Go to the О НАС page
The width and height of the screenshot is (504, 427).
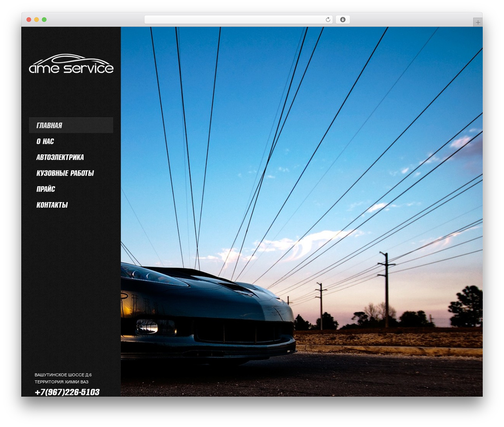click(x=45, y=141)
